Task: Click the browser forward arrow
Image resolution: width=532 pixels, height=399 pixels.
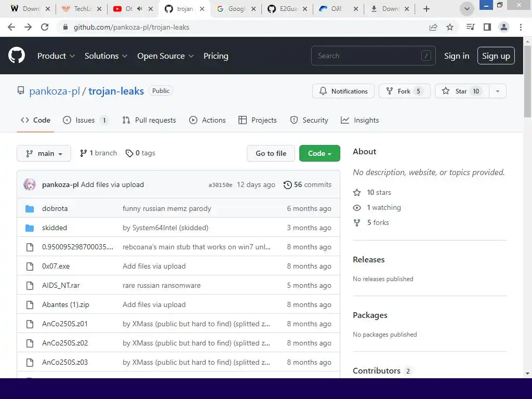Action: tap(28, 27)
